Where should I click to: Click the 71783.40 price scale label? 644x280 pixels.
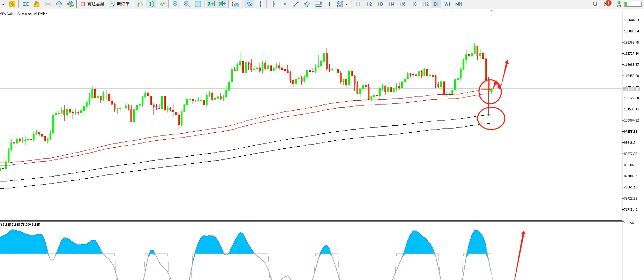[x=631, y=210]
